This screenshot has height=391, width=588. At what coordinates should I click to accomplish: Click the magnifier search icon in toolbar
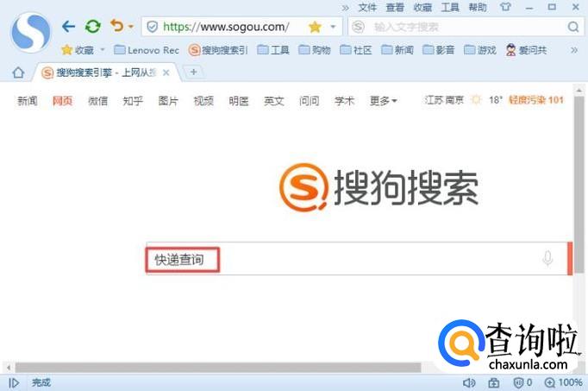pos(573,27)
